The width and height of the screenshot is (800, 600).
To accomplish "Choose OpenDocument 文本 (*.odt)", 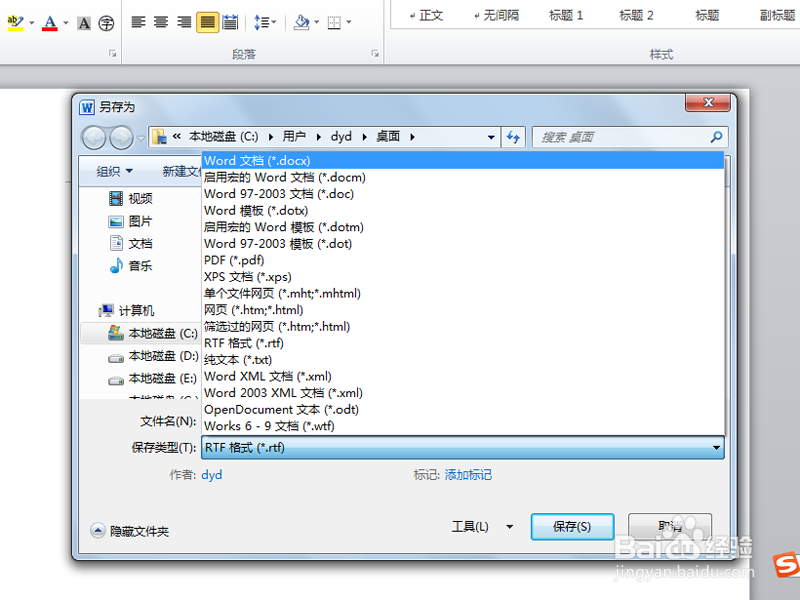I will 463,410.
